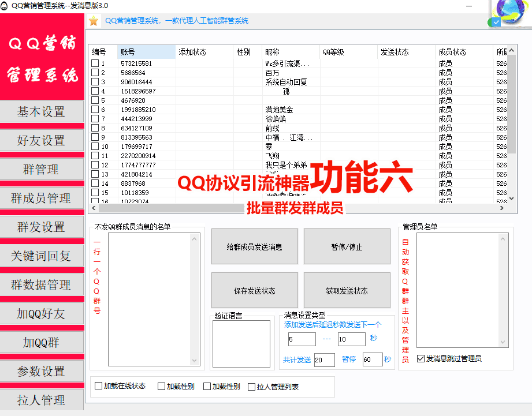Uncheck 发消息跳过管理员

[x=421, y=358]
